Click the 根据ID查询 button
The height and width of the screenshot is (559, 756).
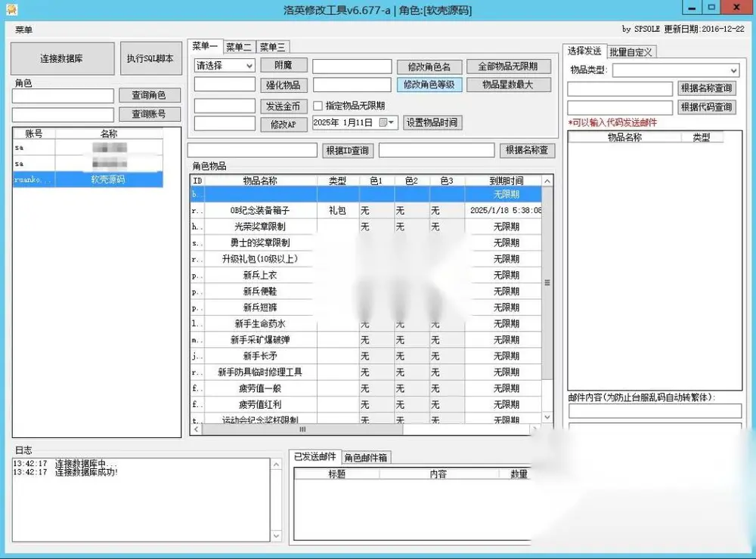tap(348, 150)
